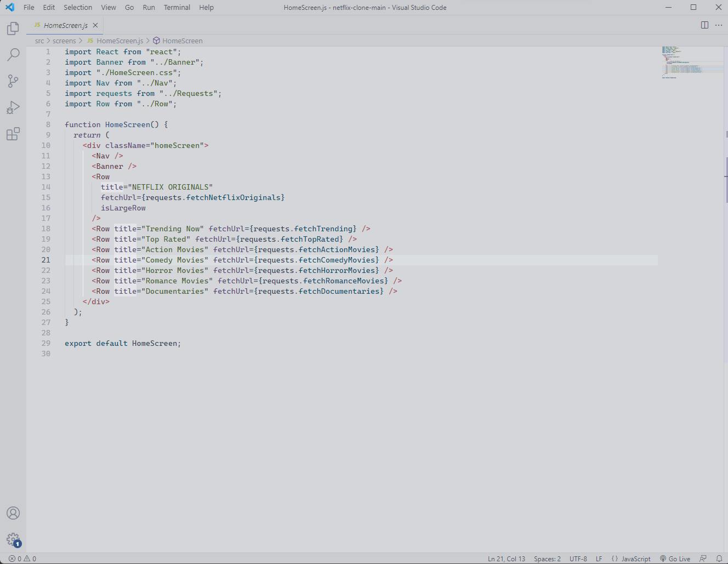Image resolution: width=728 pixels, height=564 pixels.
Task: Open the Search view in activity bar
Action: (x=13, y=54)
